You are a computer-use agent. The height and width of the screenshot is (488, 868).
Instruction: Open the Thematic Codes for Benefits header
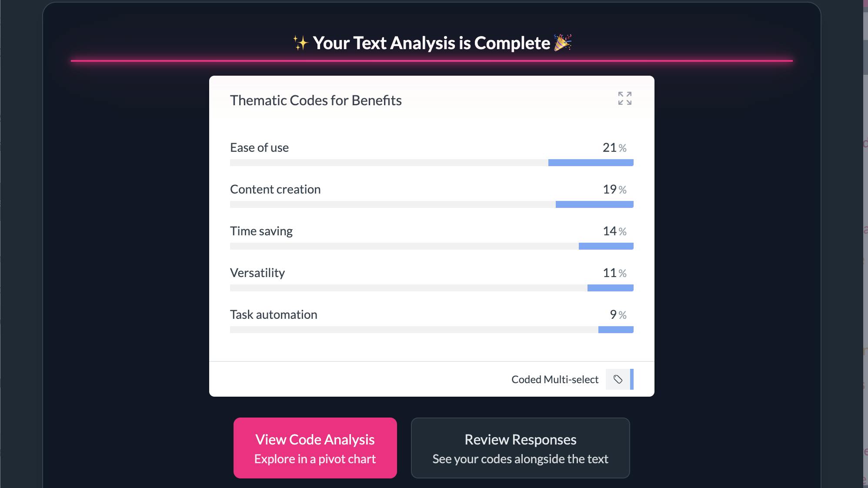(316, 100)
